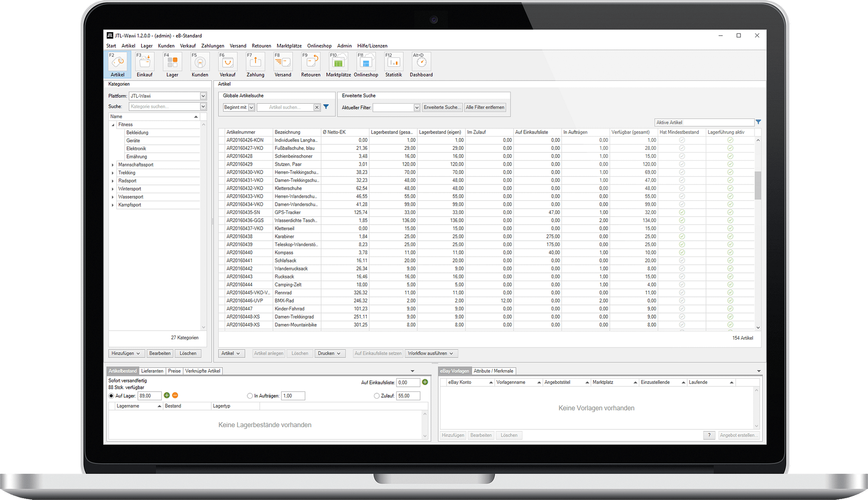Image resolution: width=868 pixels, height=500 pixels.
Task: Click the Artikel suchen input field
Action: tap(285, 107)
